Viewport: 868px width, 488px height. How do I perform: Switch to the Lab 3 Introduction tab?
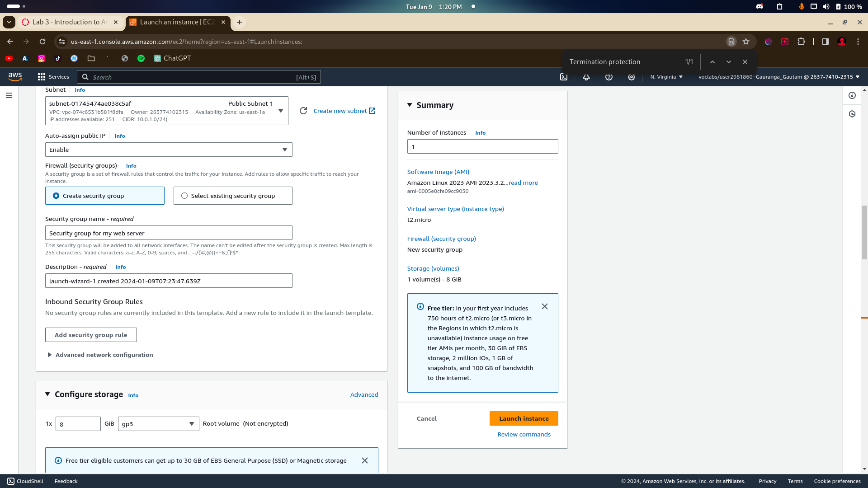(x=69, y=22)
